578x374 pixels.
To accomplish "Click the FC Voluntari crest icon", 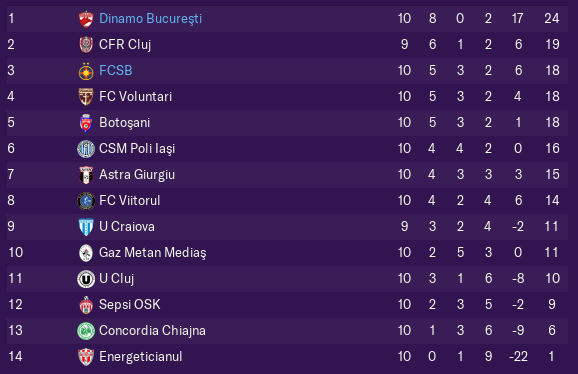I will tap(86, 97).
